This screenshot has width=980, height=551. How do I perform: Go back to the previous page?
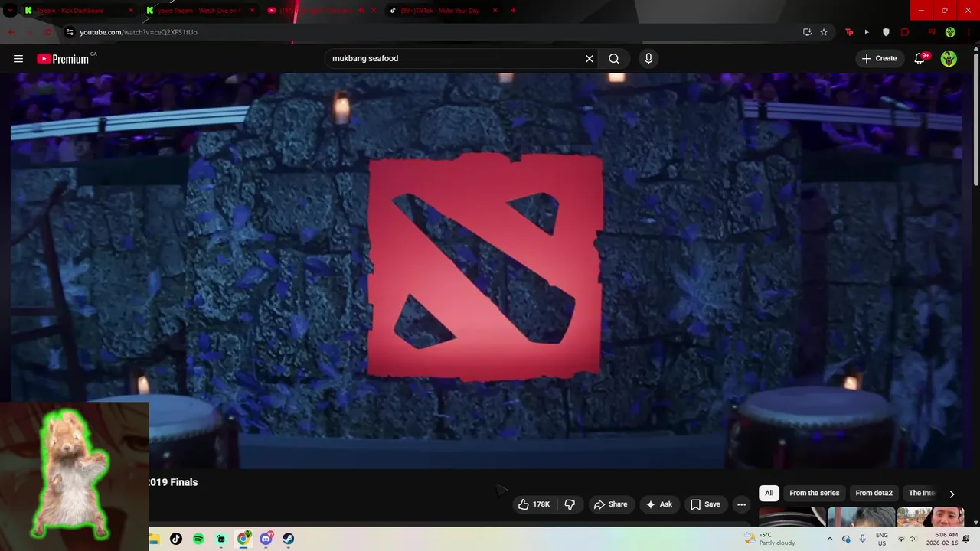coord(11,32)
